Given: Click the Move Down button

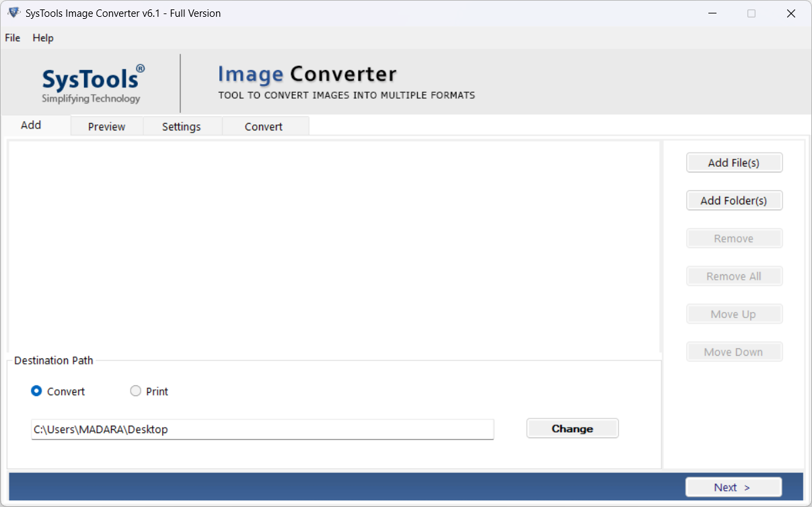Looking at the screenshot, I should pos(734,352).
